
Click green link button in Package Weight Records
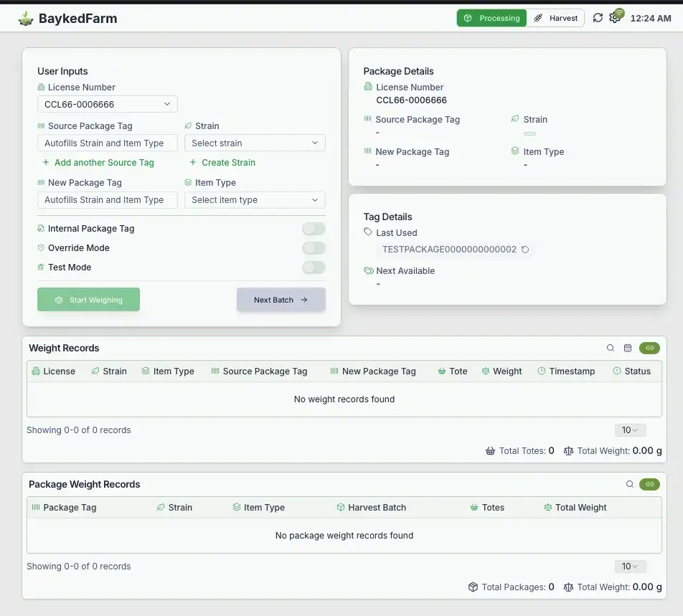tap(649, 484)
